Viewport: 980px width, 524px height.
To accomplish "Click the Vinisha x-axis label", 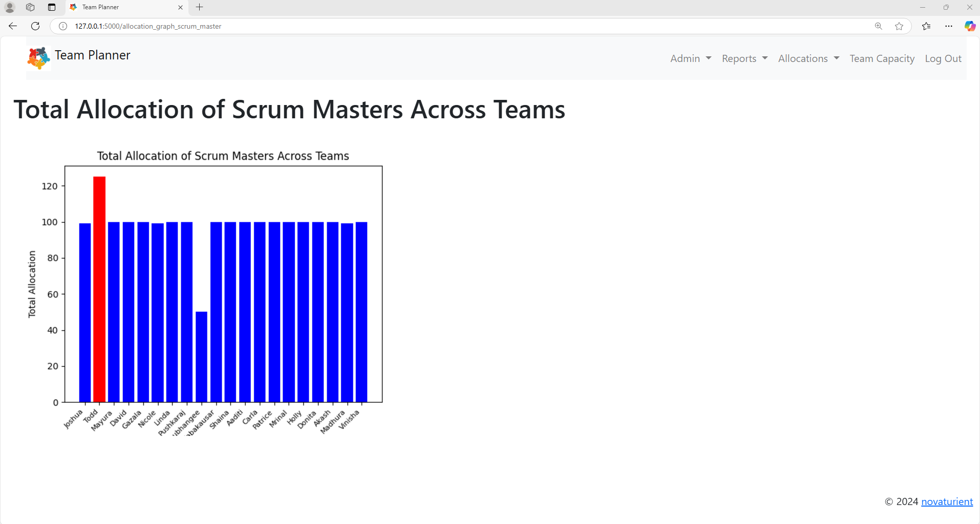I will (349, 420).
